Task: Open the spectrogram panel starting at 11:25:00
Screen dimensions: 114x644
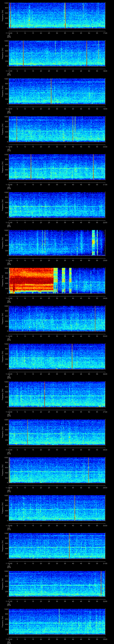Action: click(x=57, y=356)
